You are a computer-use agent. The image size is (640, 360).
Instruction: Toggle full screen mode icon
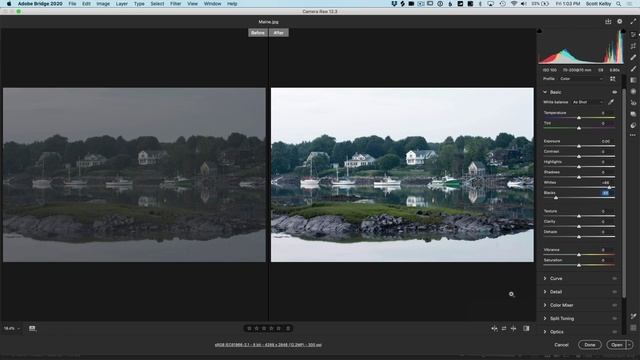633,22
